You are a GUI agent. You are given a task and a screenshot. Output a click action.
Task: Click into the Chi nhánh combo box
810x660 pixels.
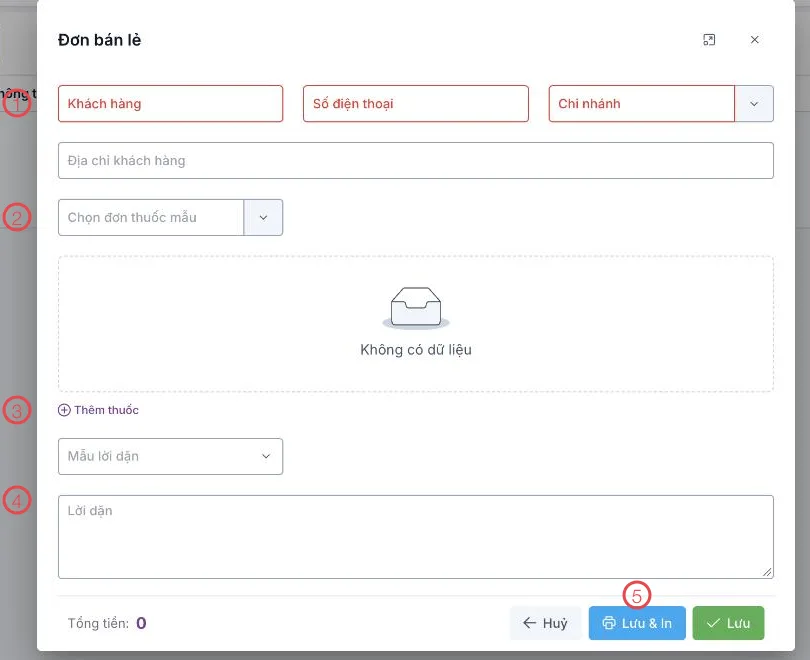[x=642, y=104]
